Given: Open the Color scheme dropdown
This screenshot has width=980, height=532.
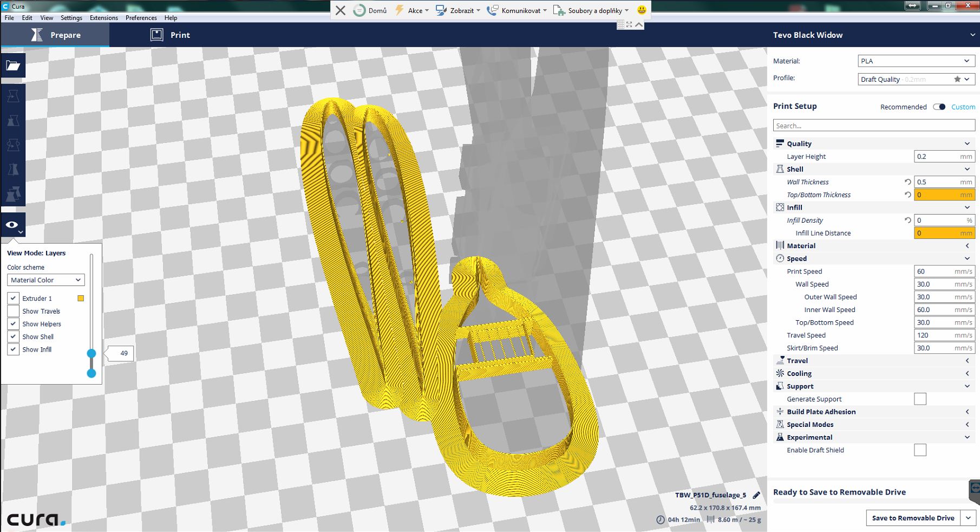Looking at the screenshot, I should click(x=45, y=280).
